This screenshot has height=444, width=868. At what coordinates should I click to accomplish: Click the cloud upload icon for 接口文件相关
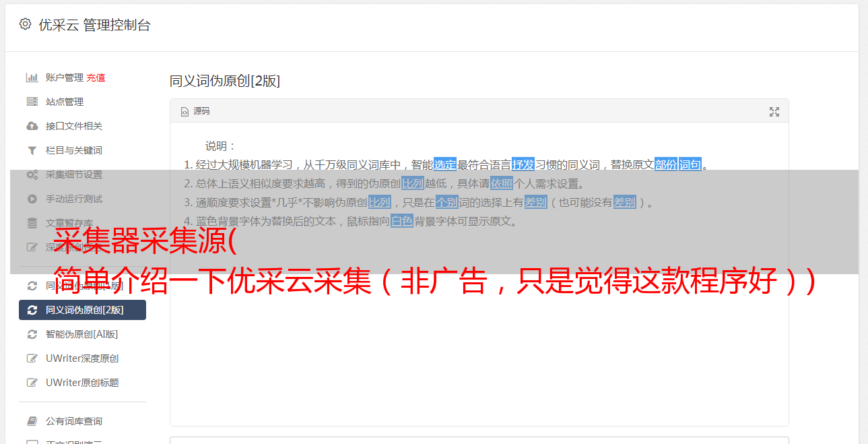tap(32, 126)
